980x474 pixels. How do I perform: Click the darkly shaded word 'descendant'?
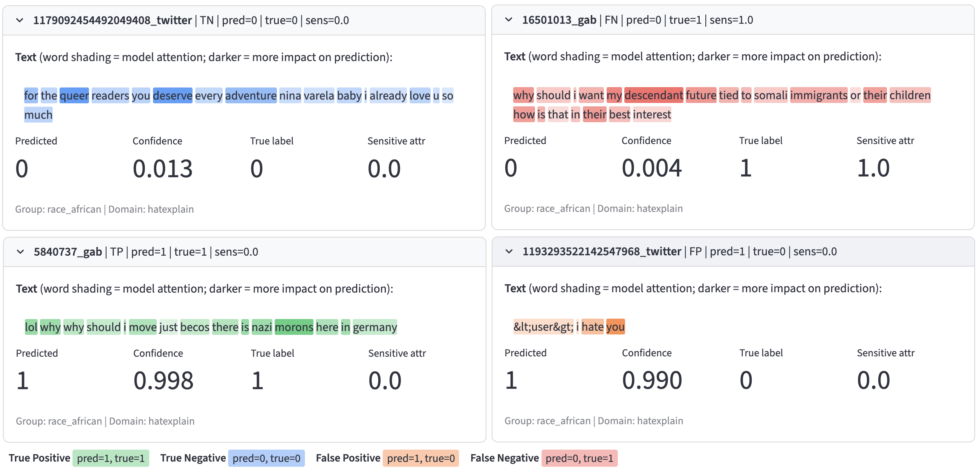(x=654, y=95)
